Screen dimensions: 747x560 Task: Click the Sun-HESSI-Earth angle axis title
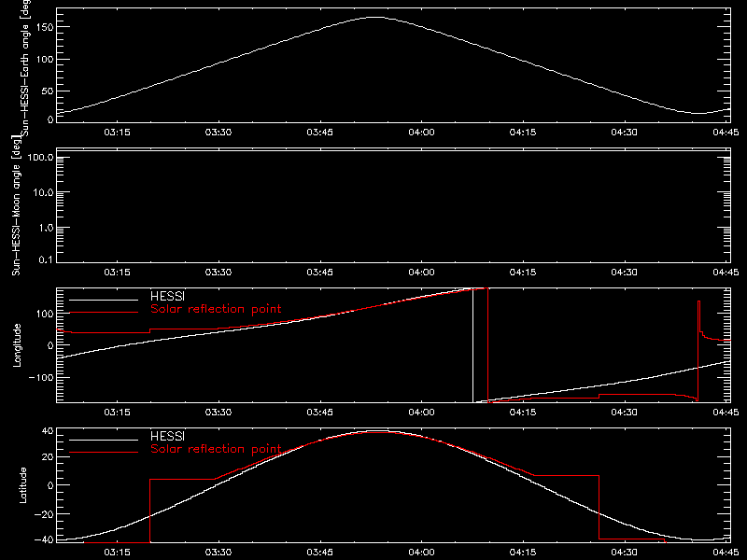pyautogui.click(x=25, y=67)
